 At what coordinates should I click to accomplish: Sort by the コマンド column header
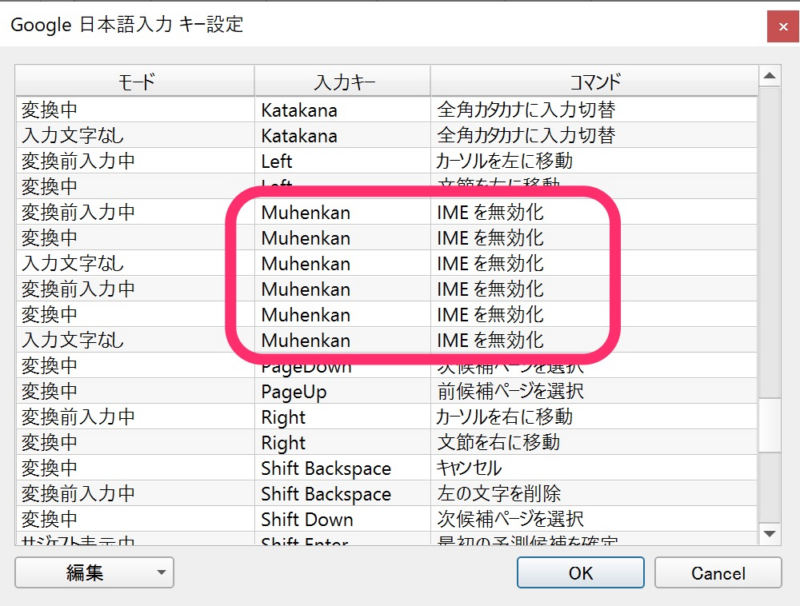(x=594, y=81)
